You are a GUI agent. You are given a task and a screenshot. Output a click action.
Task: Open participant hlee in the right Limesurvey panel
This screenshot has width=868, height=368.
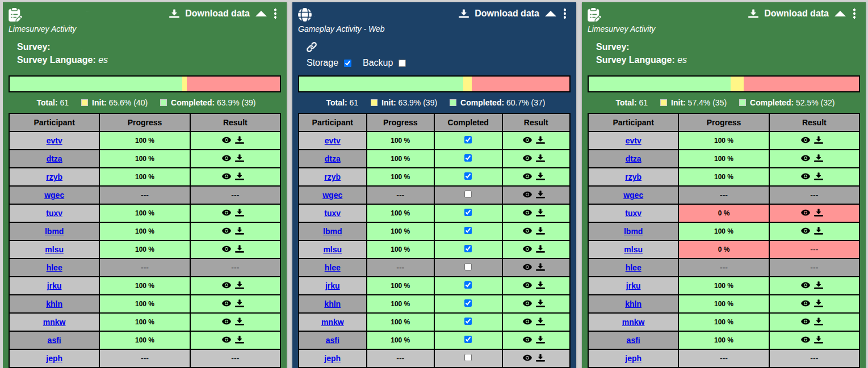point(634,268)
